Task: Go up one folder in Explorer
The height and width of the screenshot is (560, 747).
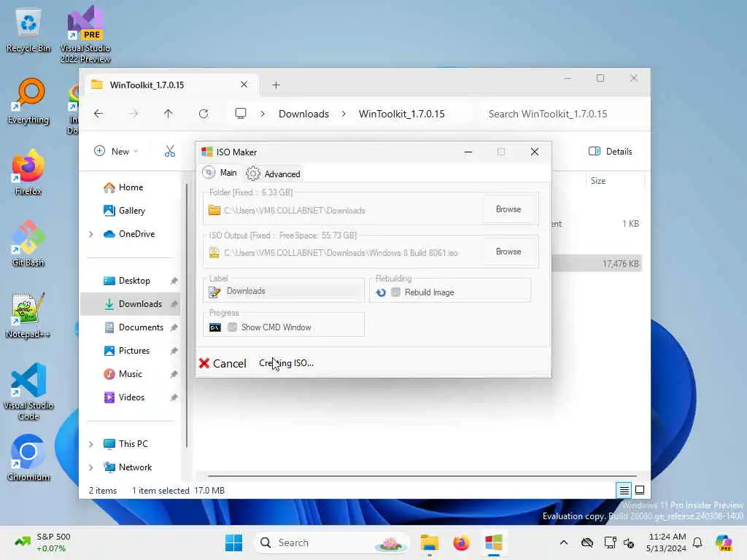Action: (169, 114)
